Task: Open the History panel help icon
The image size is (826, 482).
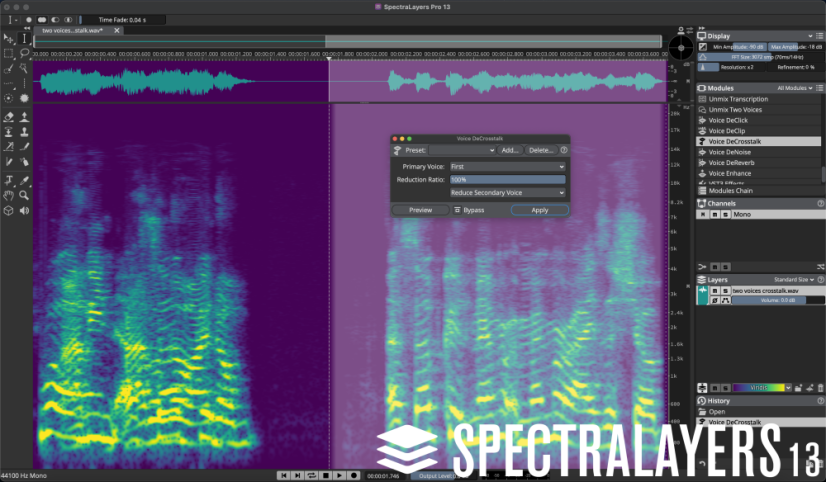Action: (x=820, y=401)
